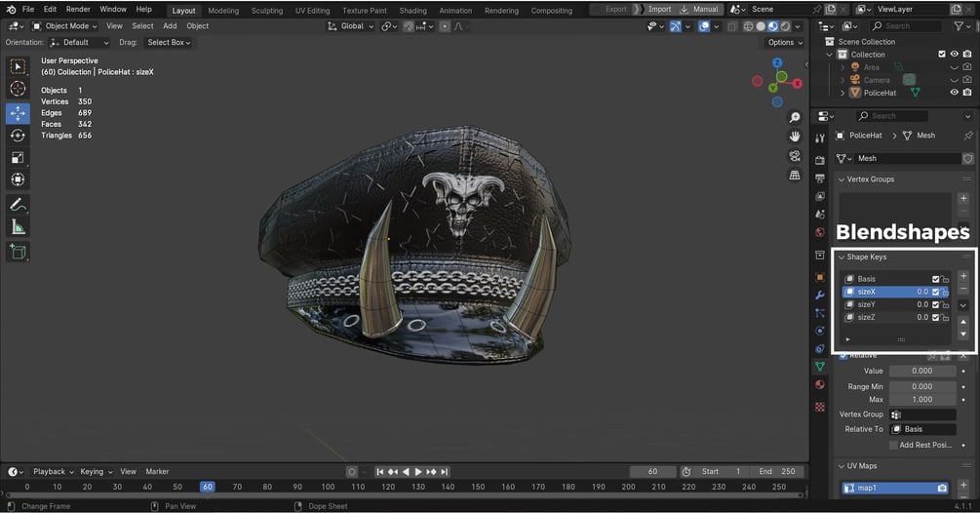Select the map1 UV map

[895, 488]
